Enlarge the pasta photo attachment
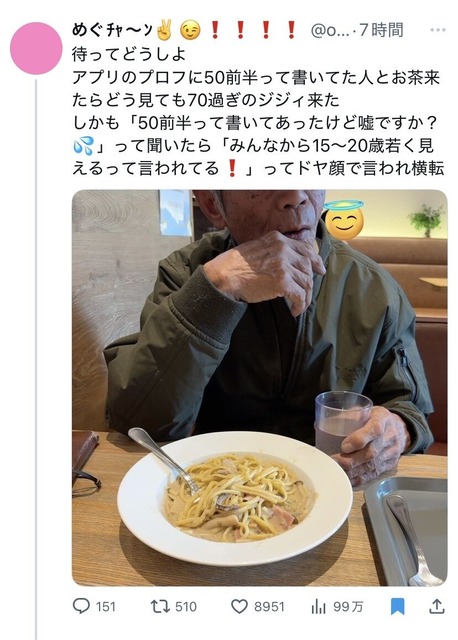The image size is (458, 640). tap(260, 388)
